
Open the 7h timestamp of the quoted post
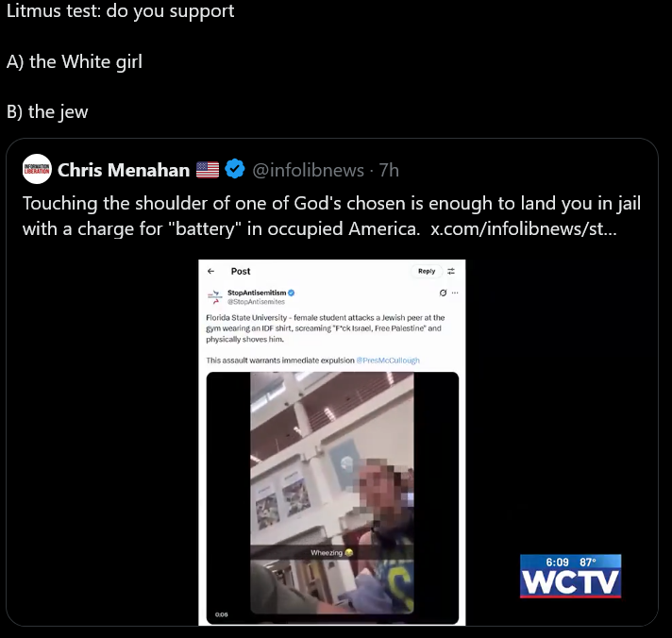pos(389,170)
